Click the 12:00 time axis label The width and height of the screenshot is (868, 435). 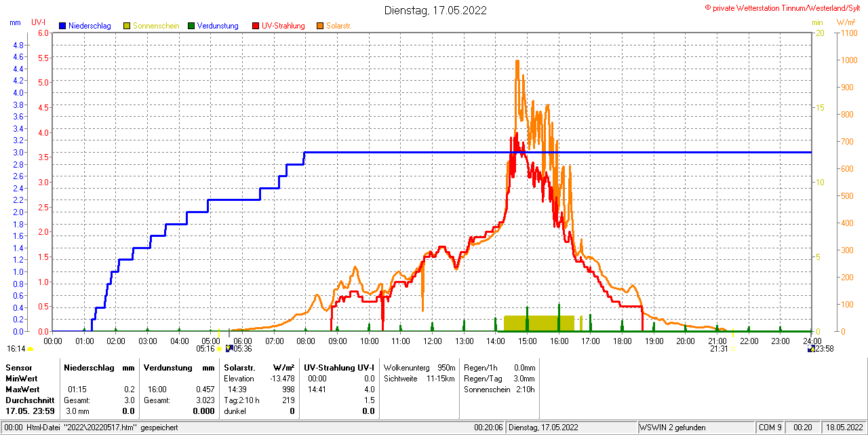(x=432, y=341)
